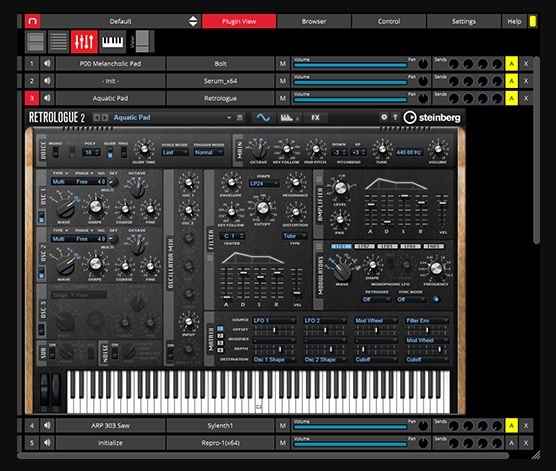Select the mixer faders view icon

[x=84, y=41]
